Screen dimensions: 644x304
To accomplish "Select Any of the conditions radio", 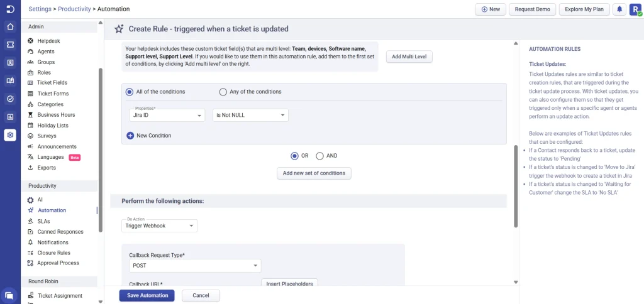I will click(x=223, y=92).
